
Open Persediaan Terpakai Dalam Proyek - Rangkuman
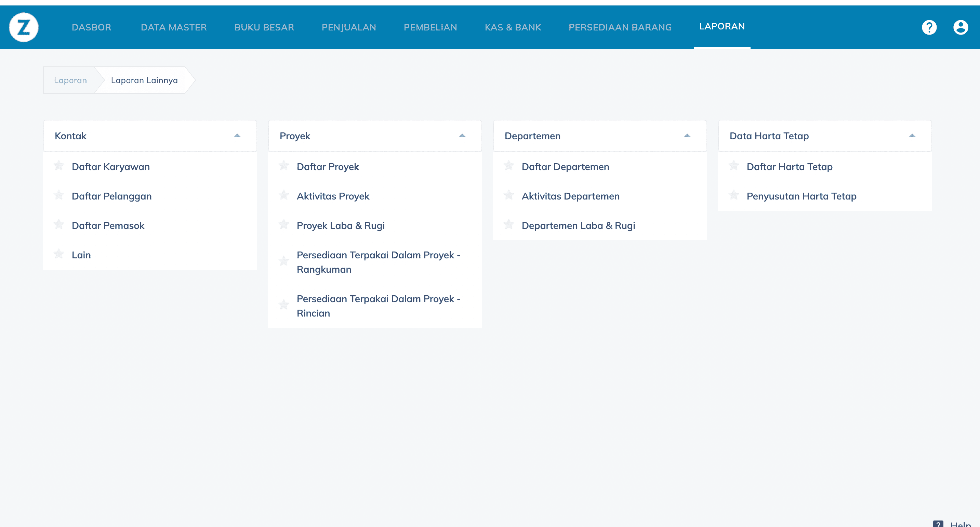coord(379,262)
